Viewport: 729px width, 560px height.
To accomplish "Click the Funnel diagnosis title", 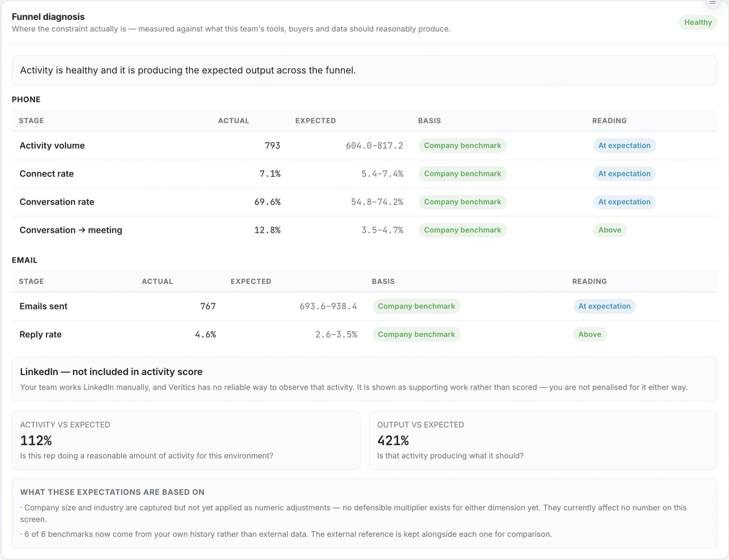I will 48,17.
